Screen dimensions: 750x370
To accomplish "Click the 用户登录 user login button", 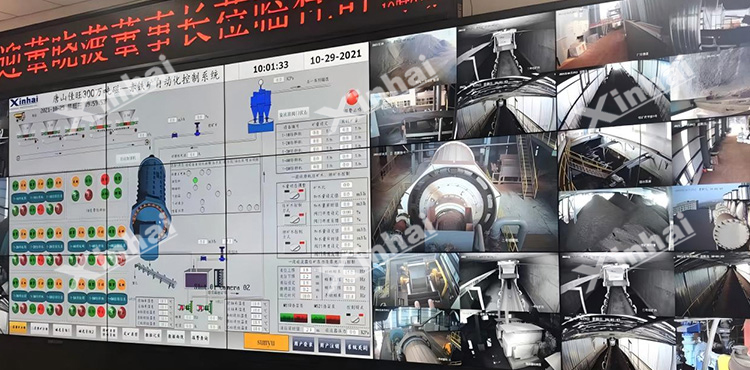I will click(303, 344).
